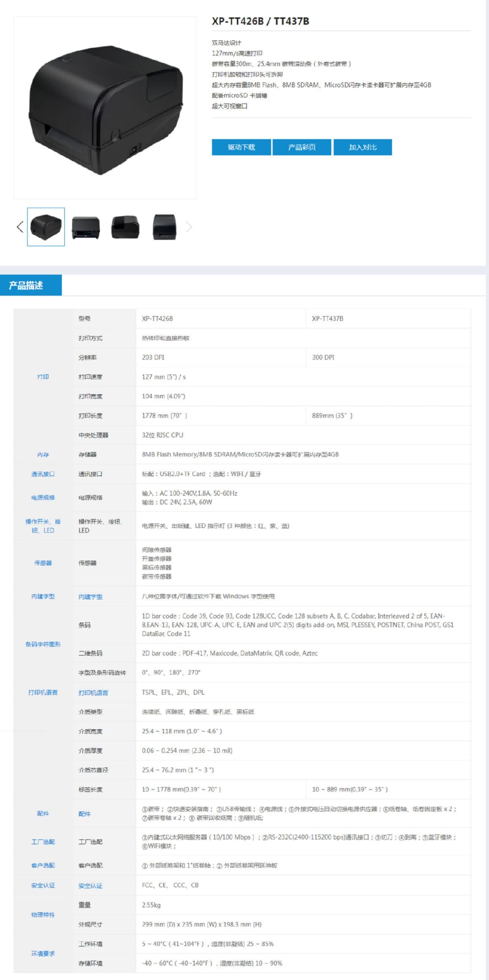Click the -40 ~ 60°C storage environment value

[212, 963]
